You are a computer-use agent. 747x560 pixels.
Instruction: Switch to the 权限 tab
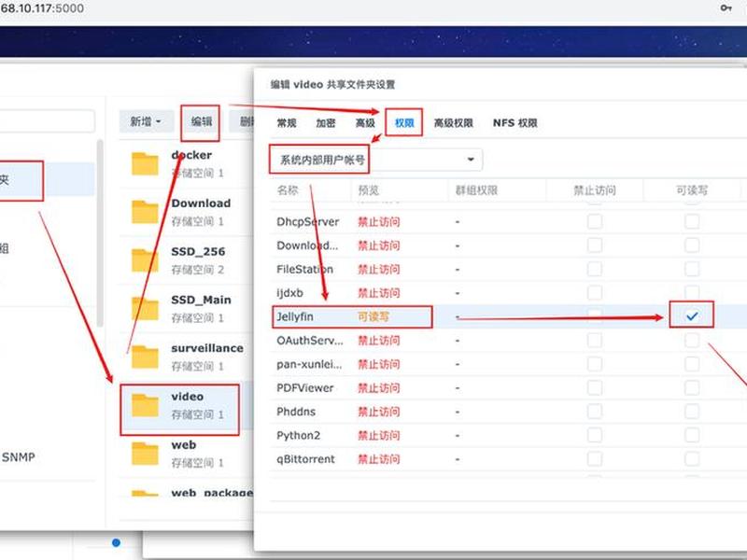(x=404, y=123)
